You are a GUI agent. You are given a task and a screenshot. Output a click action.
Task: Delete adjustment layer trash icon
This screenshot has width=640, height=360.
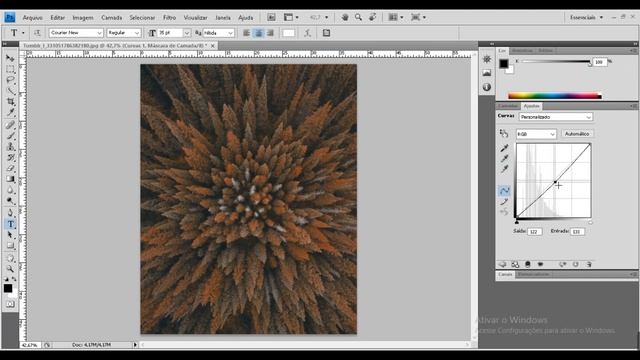point(589,264)
